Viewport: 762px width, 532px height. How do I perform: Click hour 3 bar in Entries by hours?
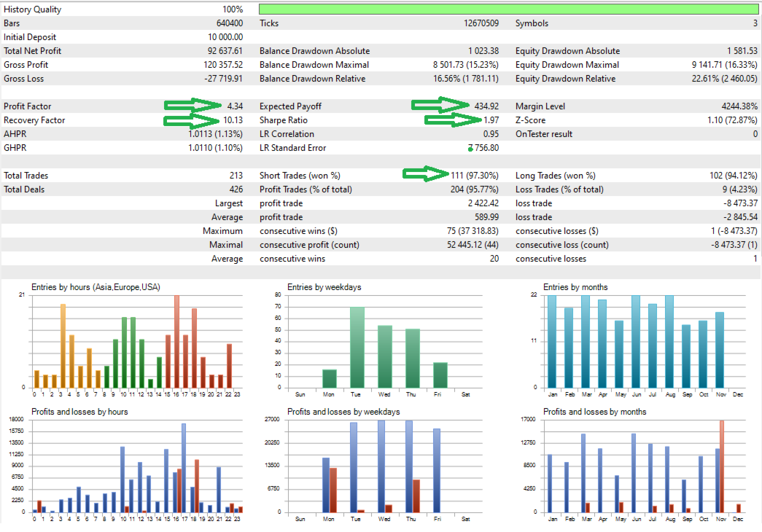pos(63,346)
